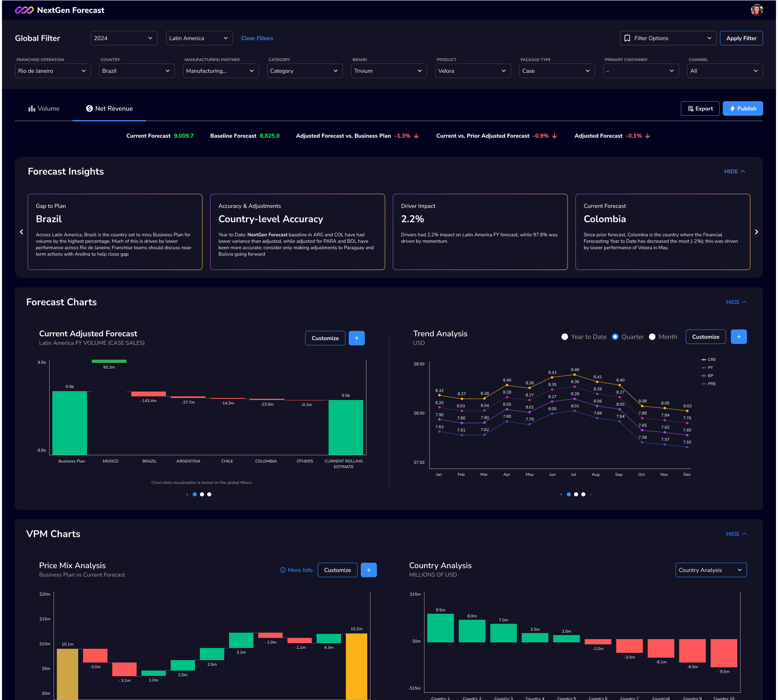Select Year to Date radio option

565,337
